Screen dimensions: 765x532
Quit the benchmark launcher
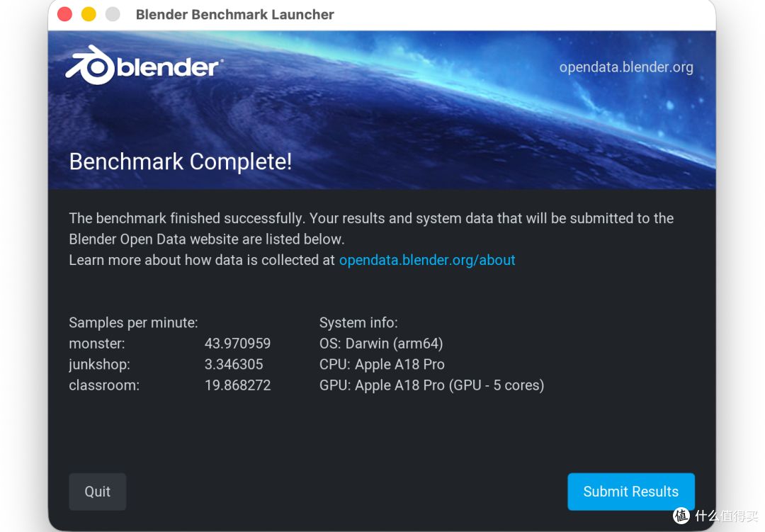(x=98, y=492)
